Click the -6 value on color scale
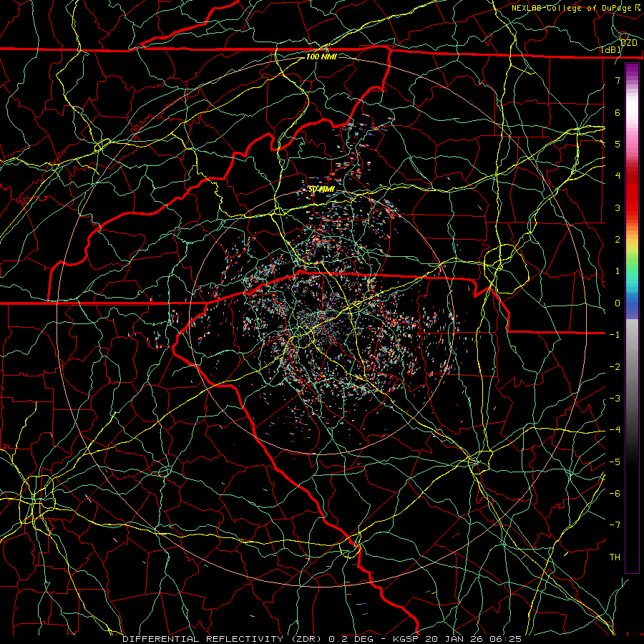This screenshot has height=644, width=644. [615, 494]
